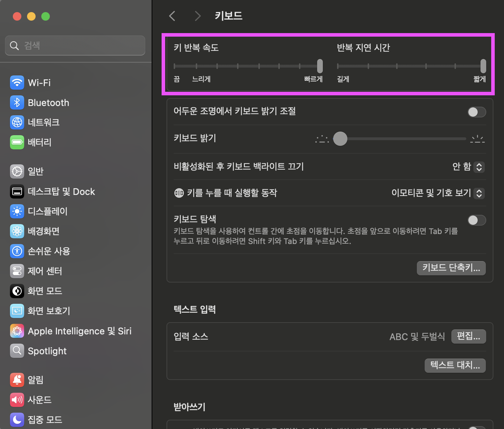Click the 검색 search field

tap(75, 46)
